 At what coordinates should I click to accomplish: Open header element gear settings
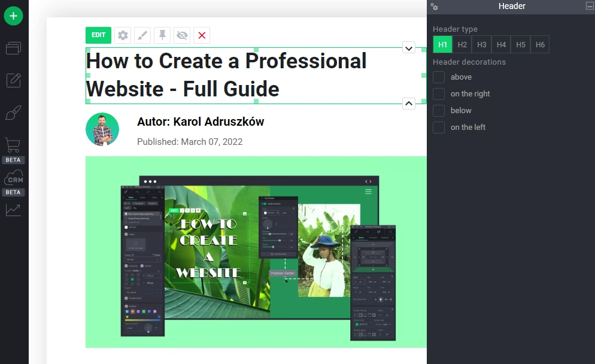123,35
